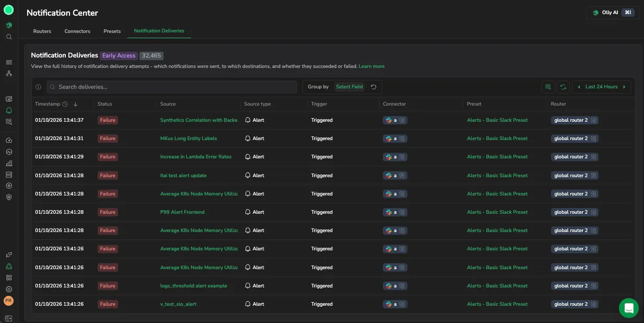The height and width of the screenshot is (323, 644).
Task: Click Alert source type in logs_threshold row
Action: click(254, 286)
